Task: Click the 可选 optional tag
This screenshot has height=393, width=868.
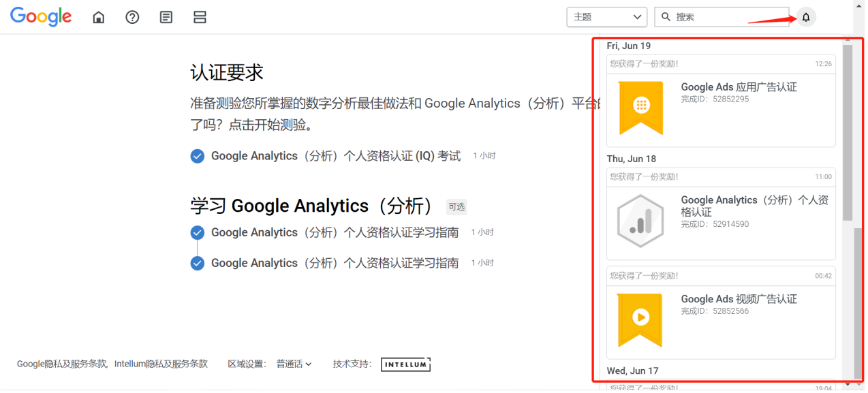Action: point(456,207)
